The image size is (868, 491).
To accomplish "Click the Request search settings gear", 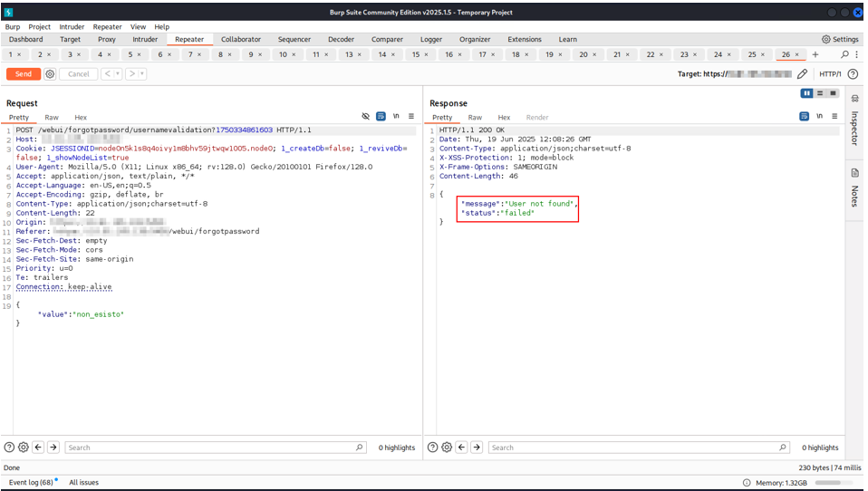I will tap(24, 448).
